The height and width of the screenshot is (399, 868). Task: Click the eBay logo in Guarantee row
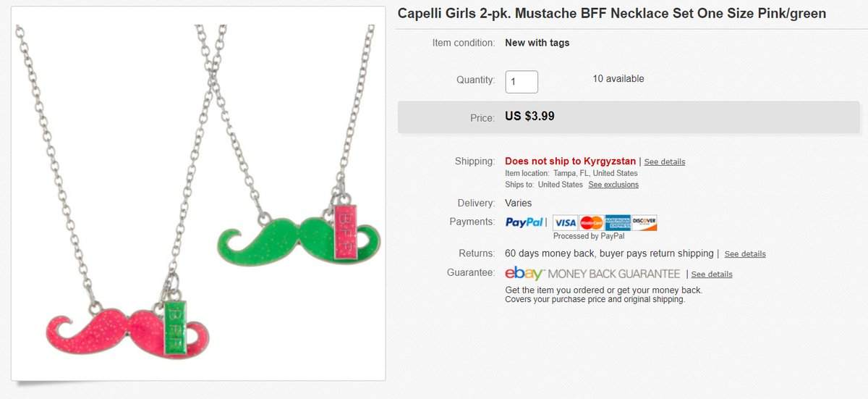point(524,273)
